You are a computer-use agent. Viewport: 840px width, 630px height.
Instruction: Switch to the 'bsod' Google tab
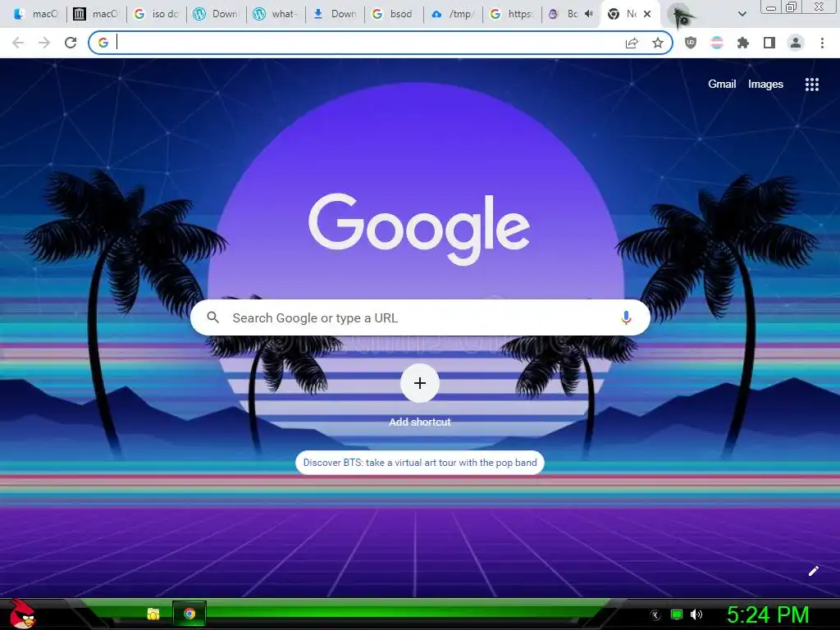(x=393, y=14)
